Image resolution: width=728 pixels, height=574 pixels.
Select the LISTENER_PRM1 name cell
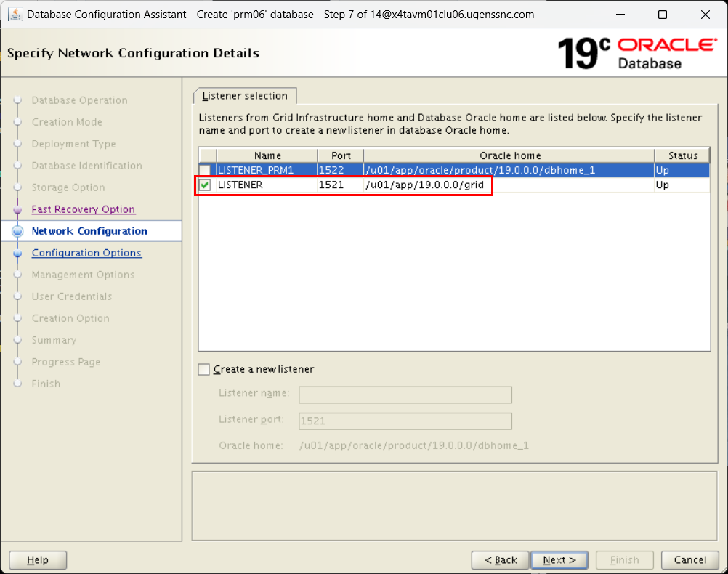[x=267, y=170]
